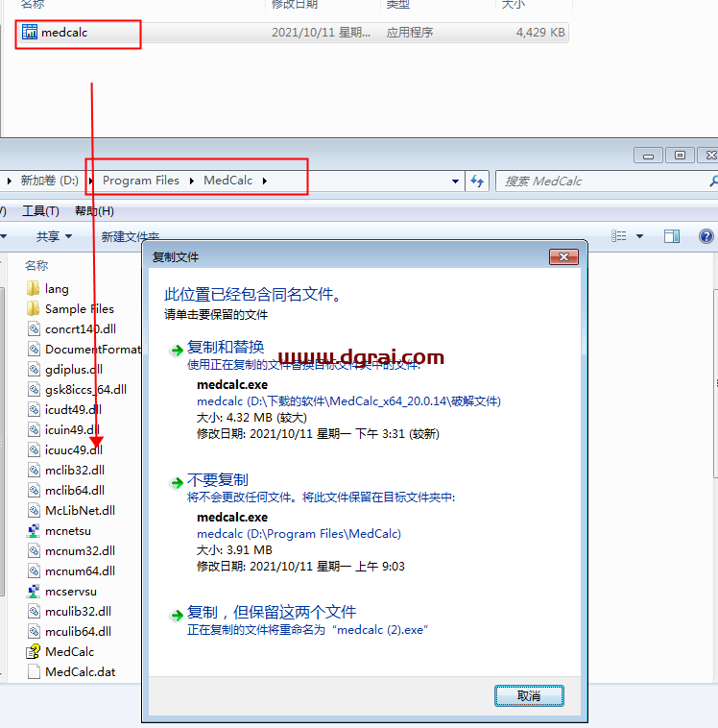718x728 pixels.
Task: Select mculib64.dll file
Action: pos(70,631)
